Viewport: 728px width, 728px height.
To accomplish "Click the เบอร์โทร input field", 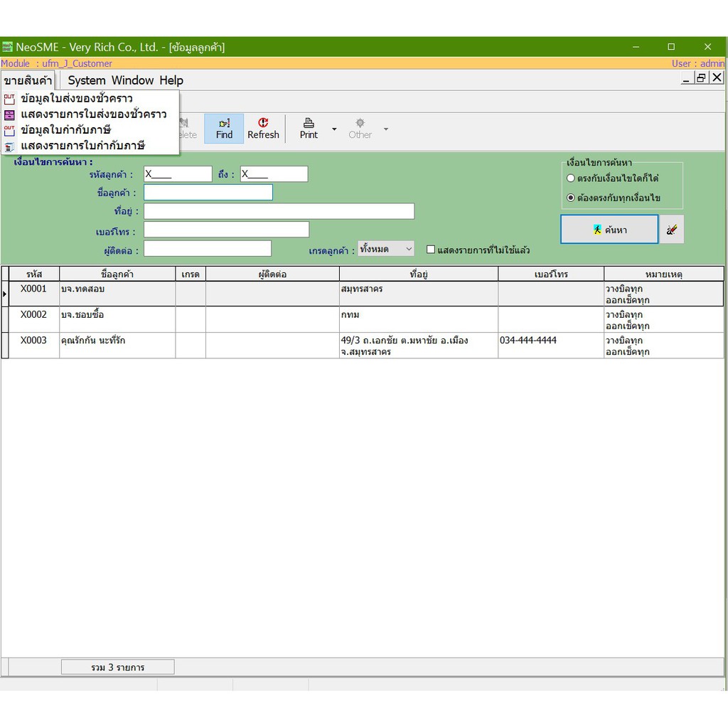I will point(226,230).
